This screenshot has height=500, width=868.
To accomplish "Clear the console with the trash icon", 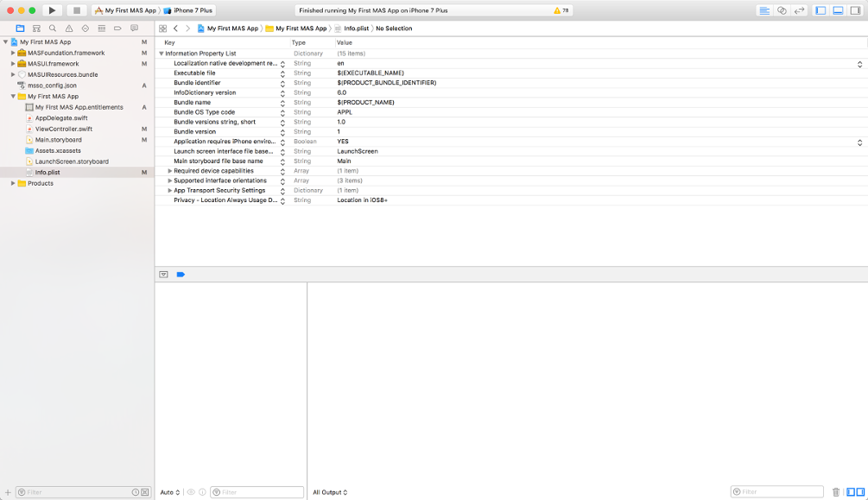I will coord(836,491).
